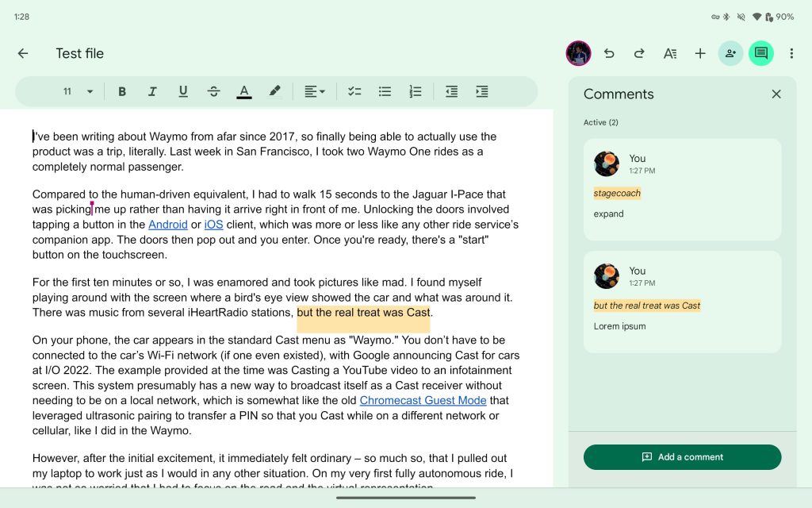Undo the last edit
The height and width of the screenshot is (508, 812).
[x=609, y=53]
